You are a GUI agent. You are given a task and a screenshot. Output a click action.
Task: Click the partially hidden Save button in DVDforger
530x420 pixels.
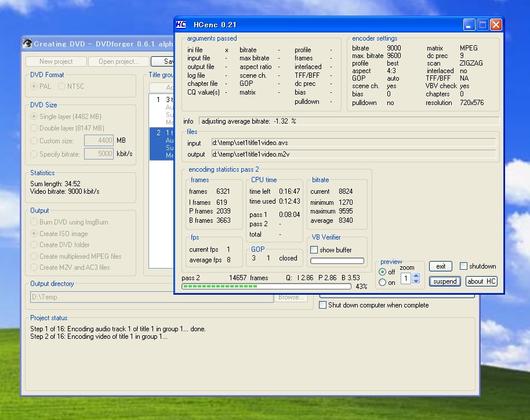[162, 61]
